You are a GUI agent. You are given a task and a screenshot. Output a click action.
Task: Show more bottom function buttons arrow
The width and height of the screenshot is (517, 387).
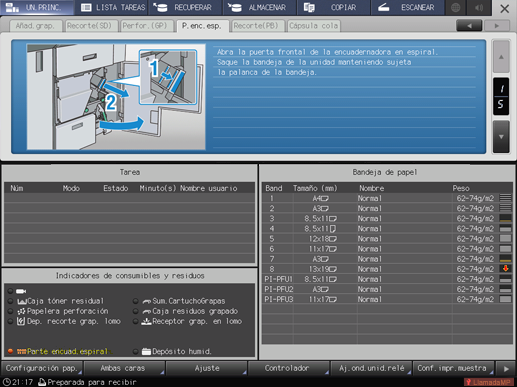click(506, 368)
